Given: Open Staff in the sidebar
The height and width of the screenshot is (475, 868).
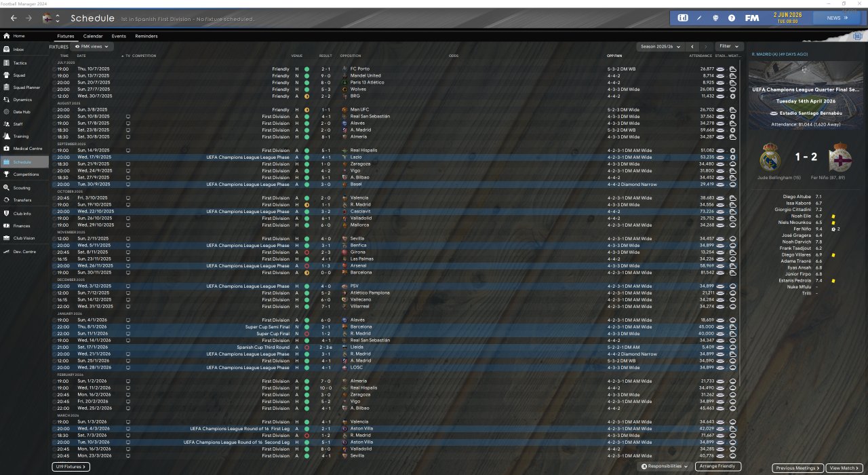Looking at the screenshot, I should pyautogui.click(x=24, y=124).
